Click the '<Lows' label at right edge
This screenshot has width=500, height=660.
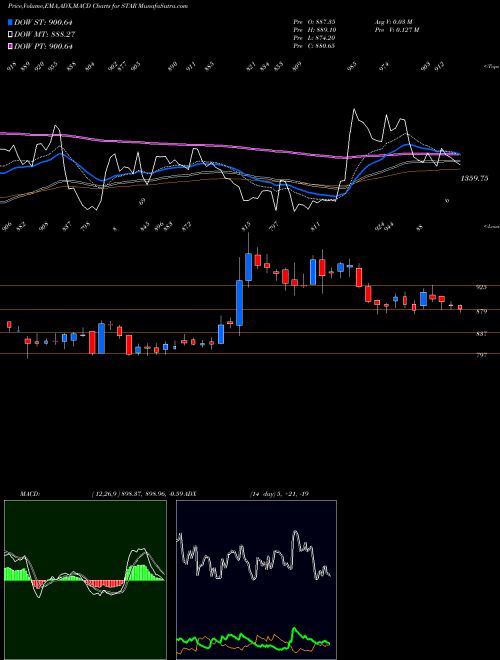(x=491, y=226)
